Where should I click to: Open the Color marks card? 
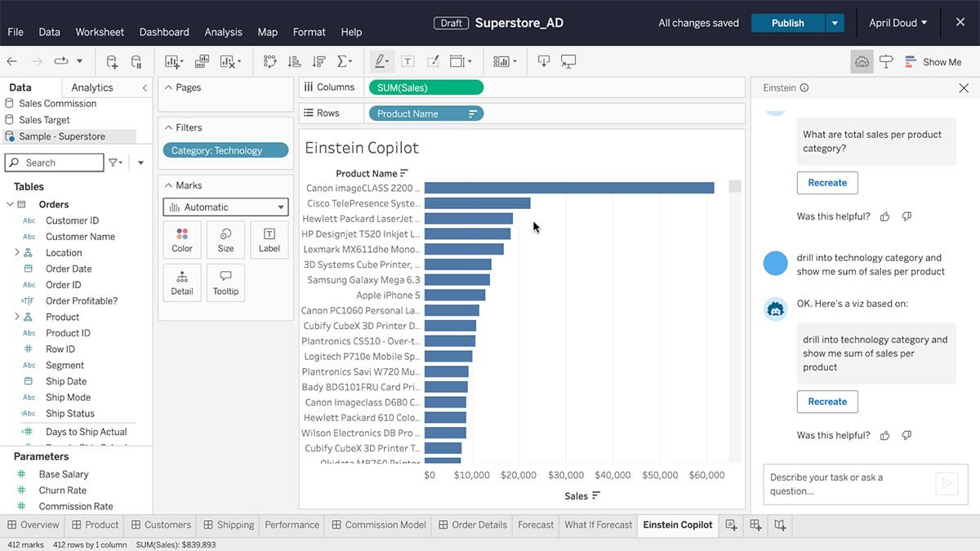coord(182,239)
